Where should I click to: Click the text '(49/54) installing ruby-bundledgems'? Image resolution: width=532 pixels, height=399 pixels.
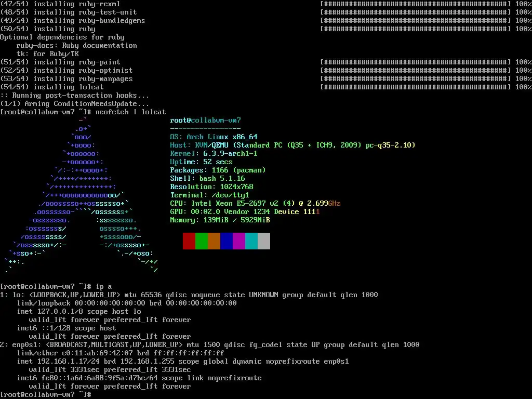(x=73, y=20)
